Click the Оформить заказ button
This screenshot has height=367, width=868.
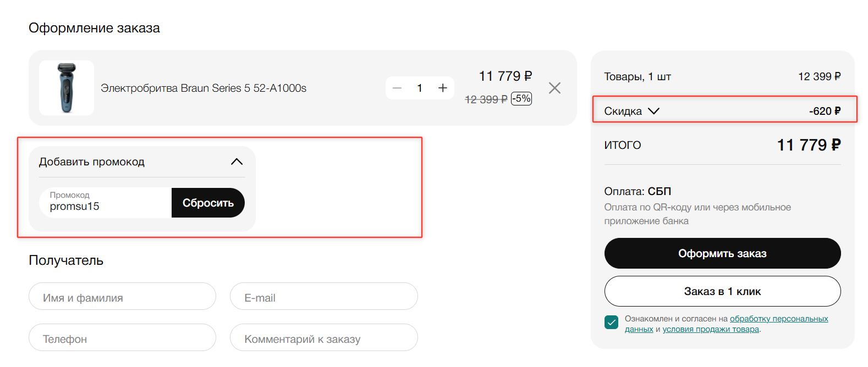coord(722,253)
